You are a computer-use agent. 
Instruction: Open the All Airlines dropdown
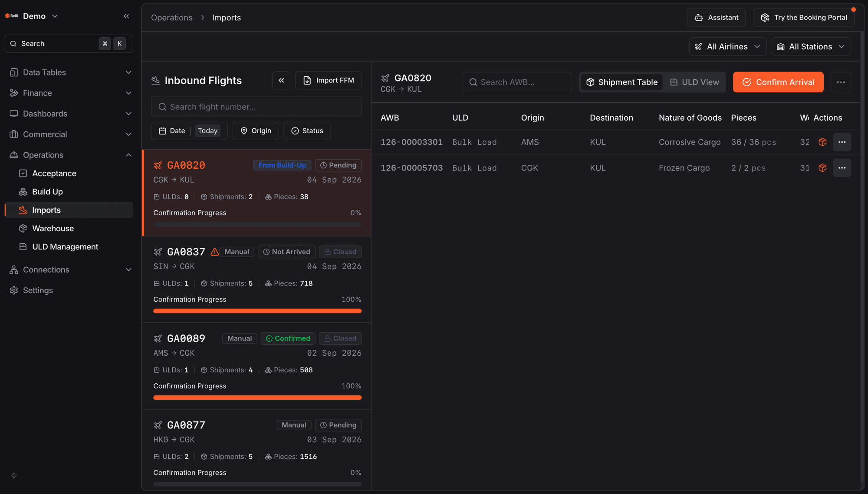point(727,46)
